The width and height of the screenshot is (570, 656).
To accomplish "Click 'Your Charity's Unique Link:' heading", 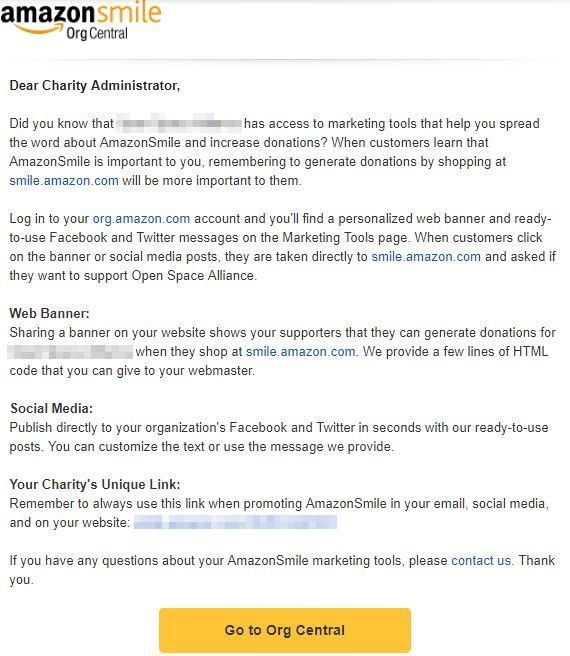I will 95,484.
